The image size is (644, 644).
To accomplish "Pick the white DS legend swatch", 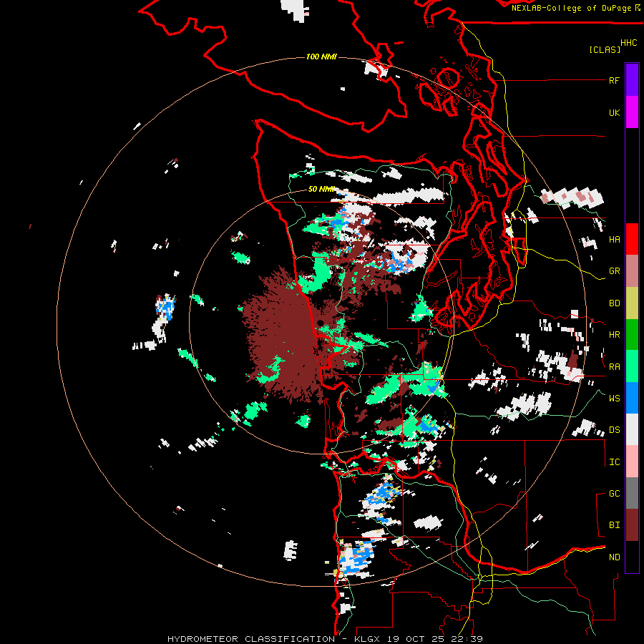I will click(632, 429).
